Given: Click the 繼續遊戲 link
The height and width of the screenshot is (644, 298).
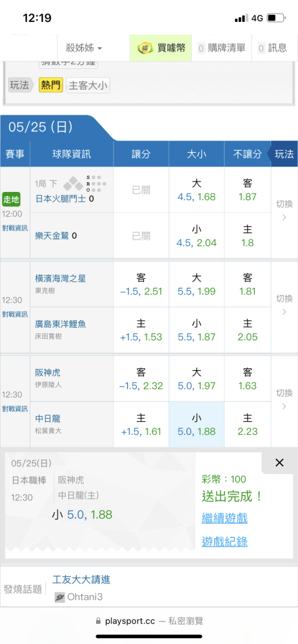Looking at the screenshot, I should tap(224, 518).
